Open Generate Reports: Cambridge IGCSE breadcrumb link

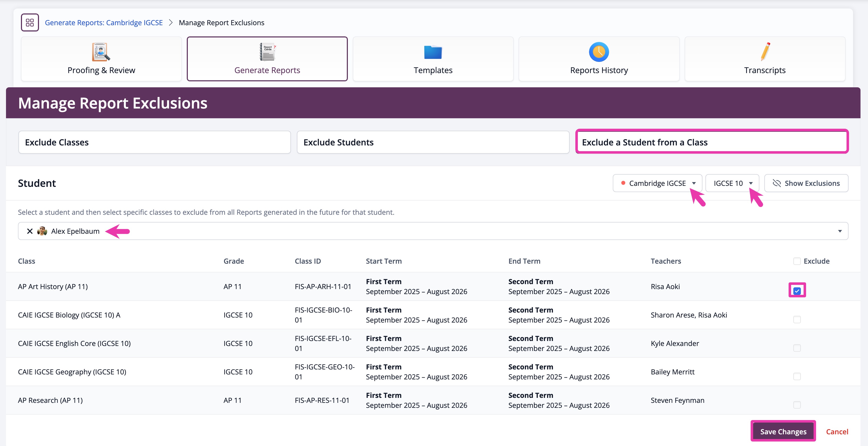103,22
